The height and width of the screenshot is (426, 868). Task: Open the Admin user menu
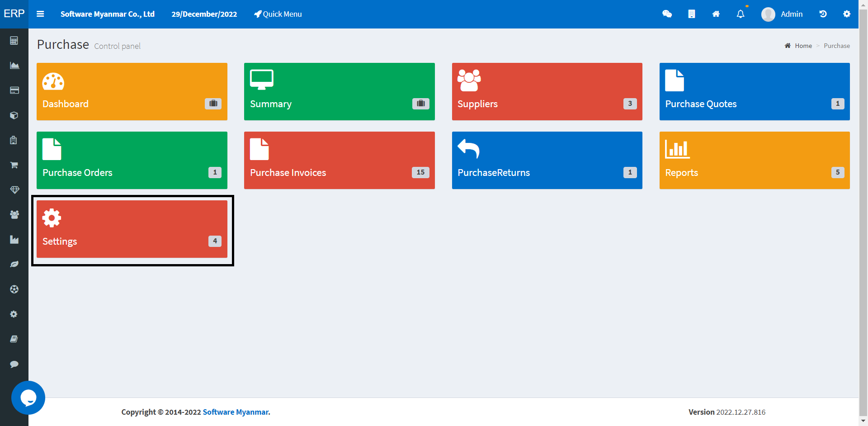pos(782,14)
